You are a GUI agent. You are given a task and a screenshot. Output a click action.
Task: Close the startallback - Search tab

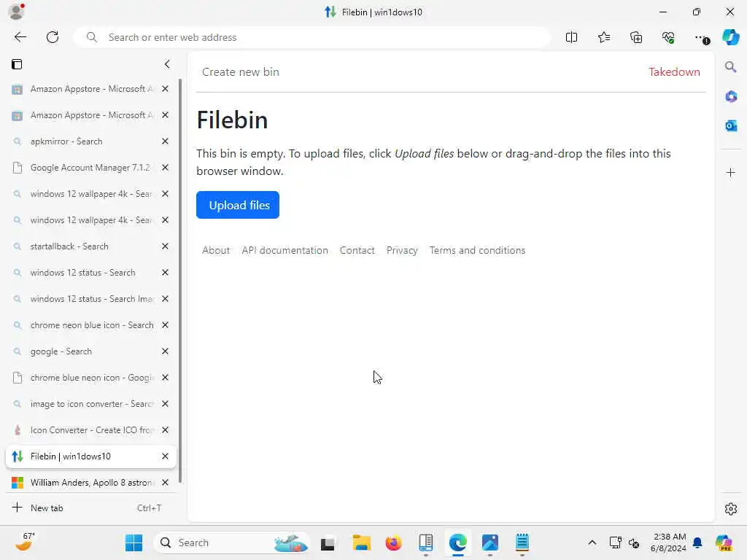(165, 246)
